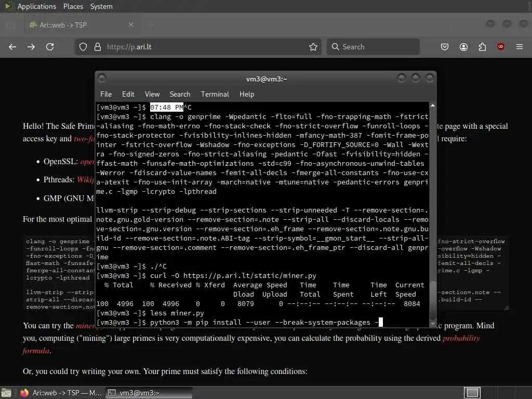Viewport: 532px width, 399px height.
Task: Open the two-factor link on page
Action: (x=84, y=138)
